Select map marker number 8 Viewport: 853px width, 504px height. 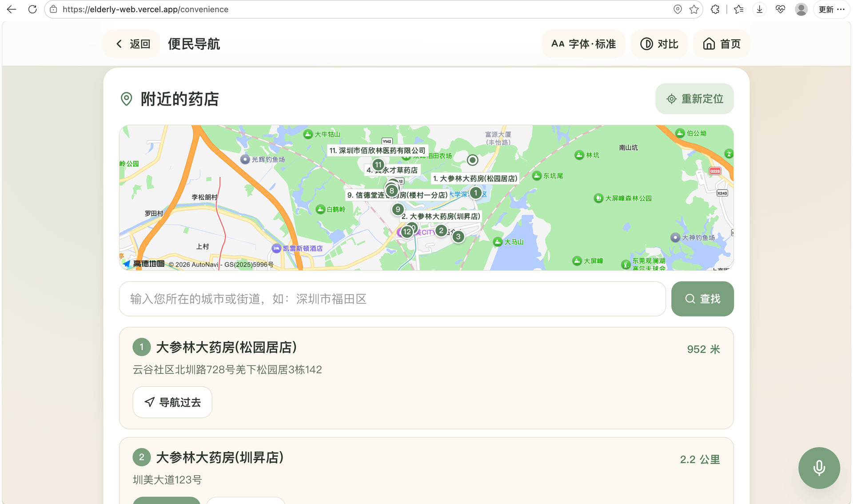click(391, 191)
